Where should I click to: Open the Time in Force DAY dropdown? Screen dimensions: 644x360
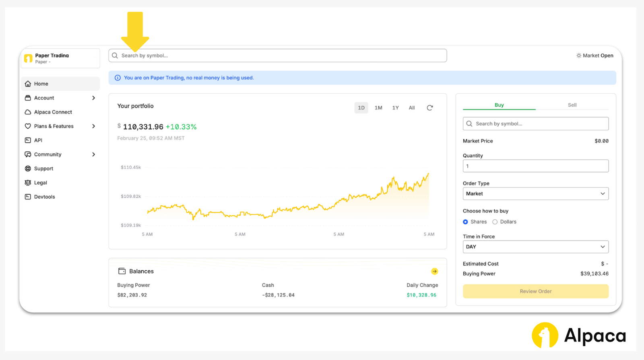(535, 247)
